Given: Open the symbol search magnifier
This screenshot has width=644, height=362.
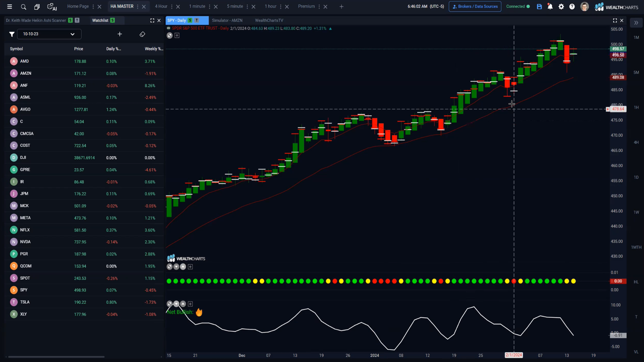Looking at the screenshot, I should [23, 7].
